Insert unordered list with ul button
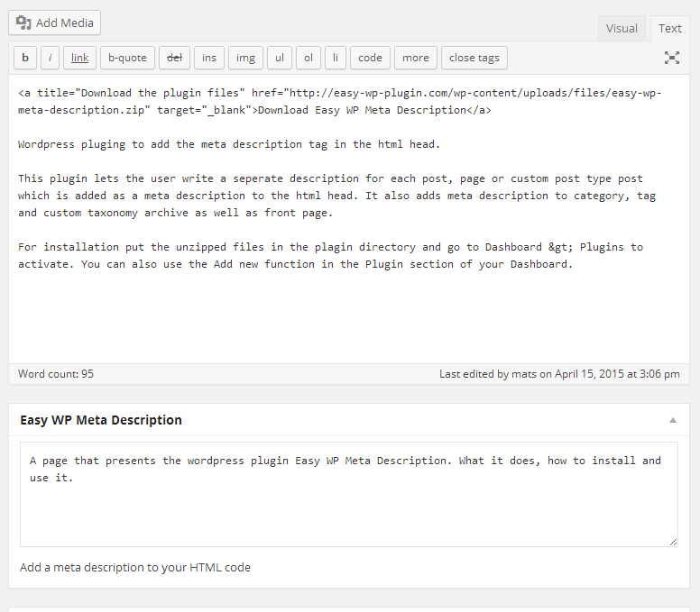The width and height of the screenshot is (700, 612). pos(280,58)
